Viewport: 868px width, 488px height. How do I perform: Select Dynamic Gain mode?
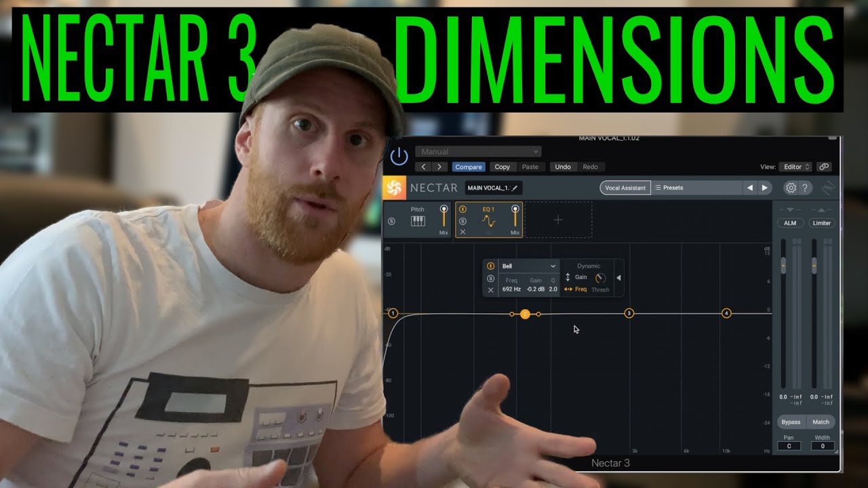pyautogui.click(x=576, y=277)
